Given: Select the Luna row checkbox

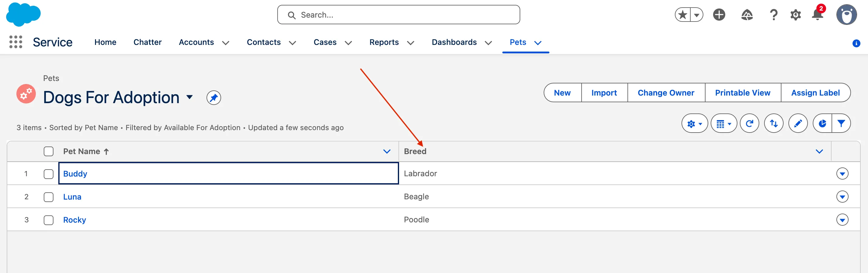Looking at the screenshot, I should 49,197.
